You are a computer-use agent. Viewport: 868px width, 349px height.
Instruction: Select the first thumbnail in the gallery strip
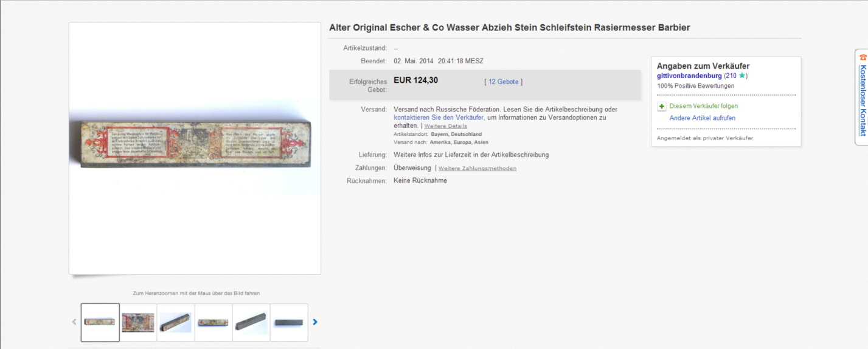[x=100, y=322]
